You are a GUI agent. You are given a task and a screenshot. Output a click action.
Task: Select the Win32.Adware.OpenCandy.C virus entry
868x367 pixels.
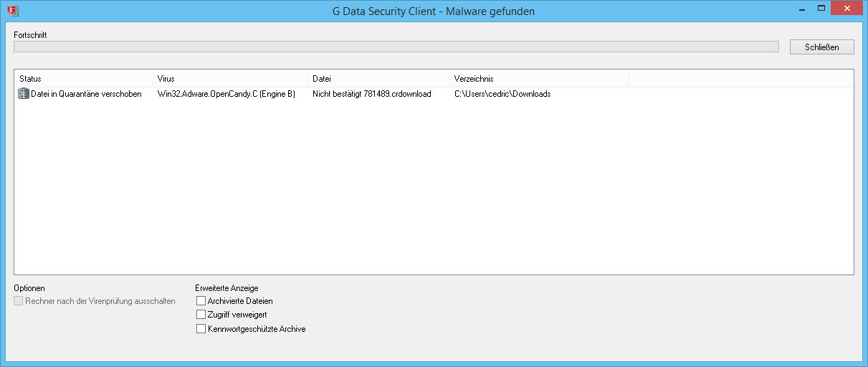coord(226,94)
